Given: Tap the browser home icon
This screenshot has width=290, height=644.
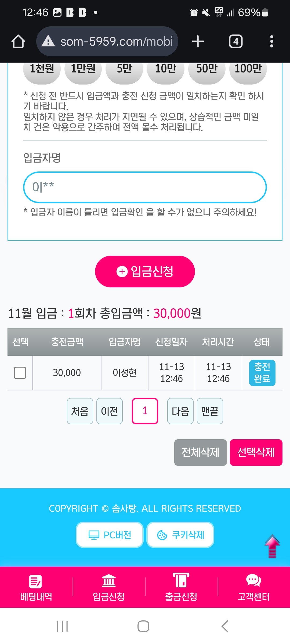Looking at the screenshot, I should (18, 42).
